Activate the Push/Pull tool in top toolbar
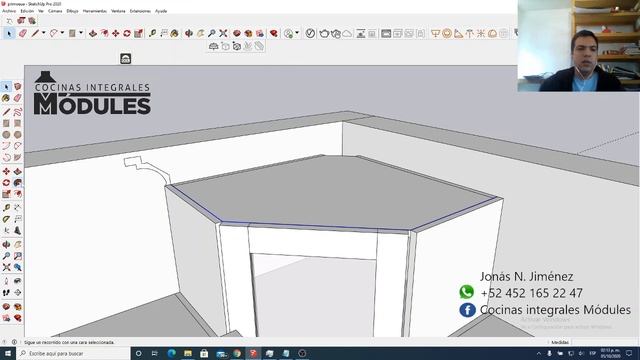Viewport: 640px width, 360px height. point(93,33)
